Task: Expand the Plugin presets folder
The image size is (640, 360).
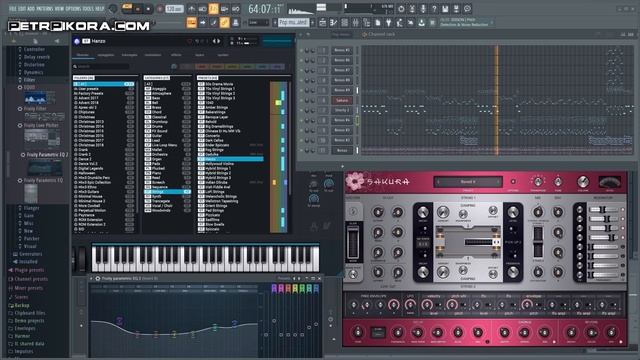Action: pyautogui.click(x=29, y=270)
